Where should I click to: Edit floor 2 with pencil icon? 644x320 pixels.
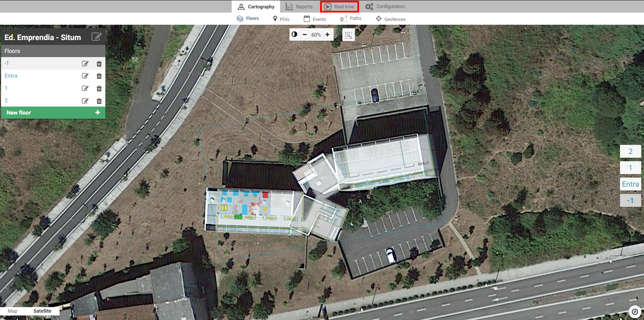point(85,101)
